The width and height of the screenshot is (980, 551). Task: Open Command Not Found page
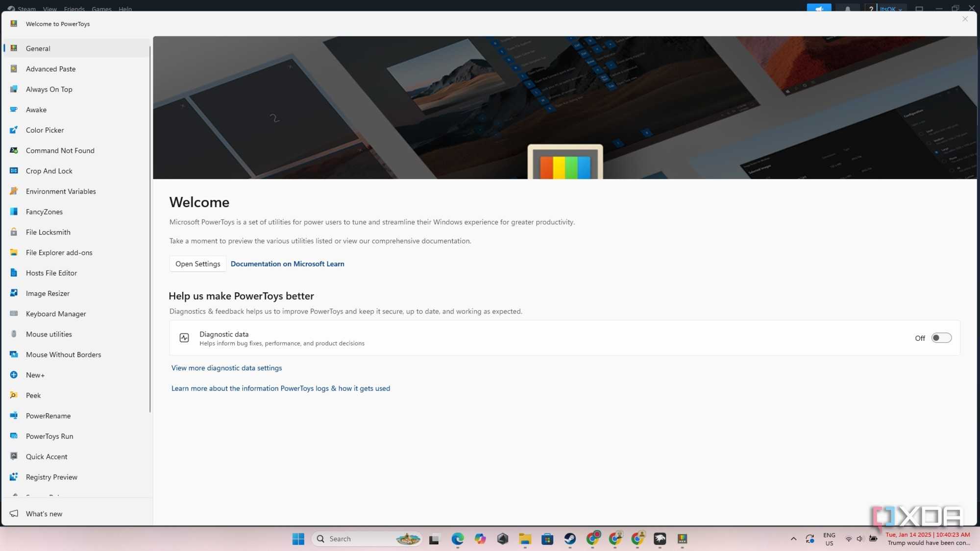tap(76, 150)
